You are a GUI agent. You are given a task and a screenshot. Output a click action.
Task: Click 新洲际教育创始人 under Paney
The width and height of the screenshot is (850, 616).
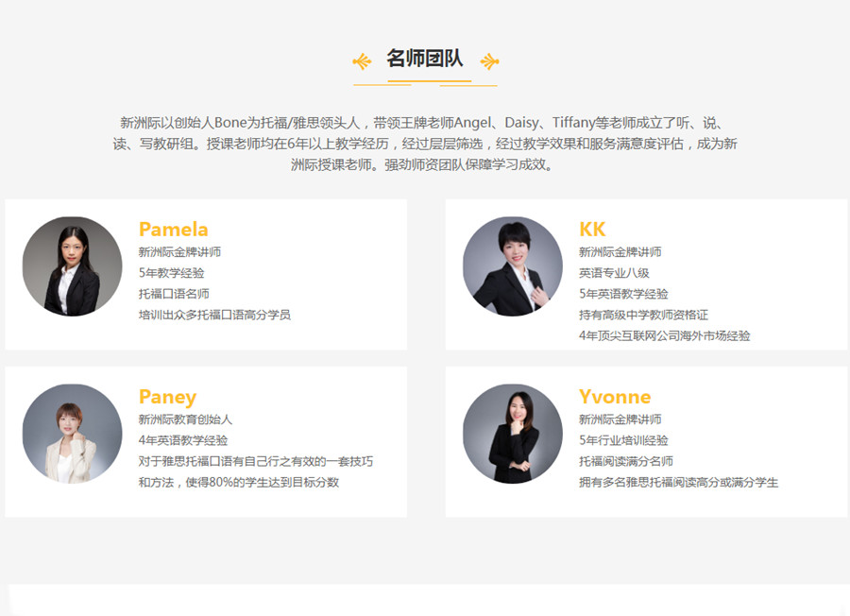point(185,419)
